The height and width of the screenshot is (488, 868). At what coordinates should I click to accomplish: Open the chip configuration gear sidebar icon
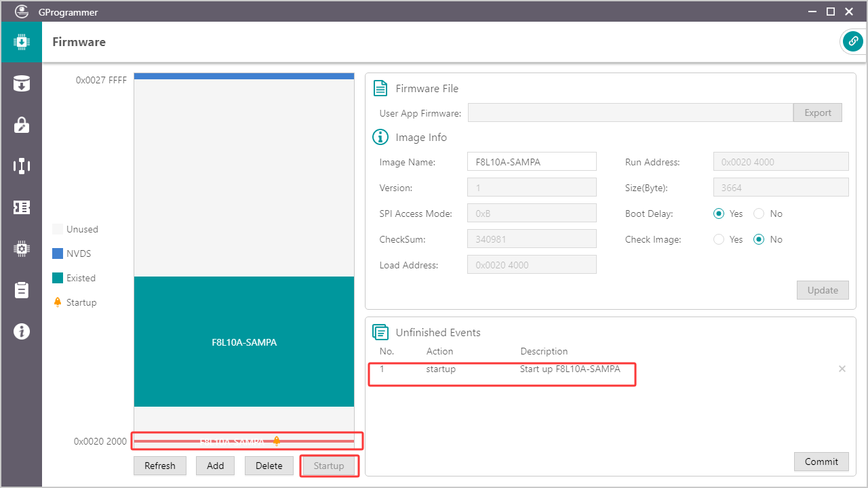[x=21, y=249]
